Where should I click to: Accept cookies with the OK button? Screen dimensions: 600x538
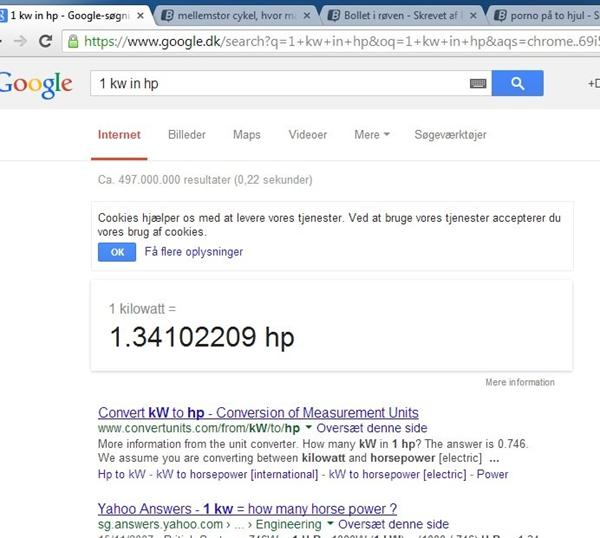(117, 252)
